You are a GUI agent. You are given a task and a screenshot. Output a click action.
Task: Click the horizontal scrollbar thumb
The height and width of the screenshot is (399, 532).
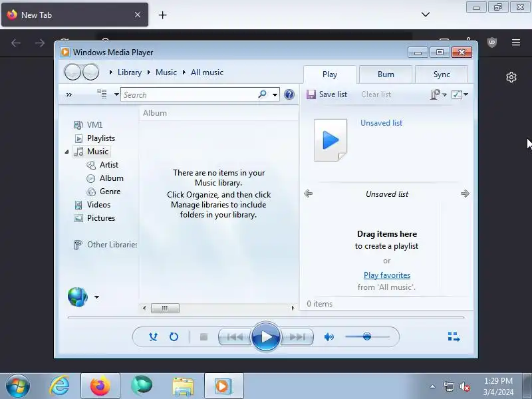click(x=165, y=308)
